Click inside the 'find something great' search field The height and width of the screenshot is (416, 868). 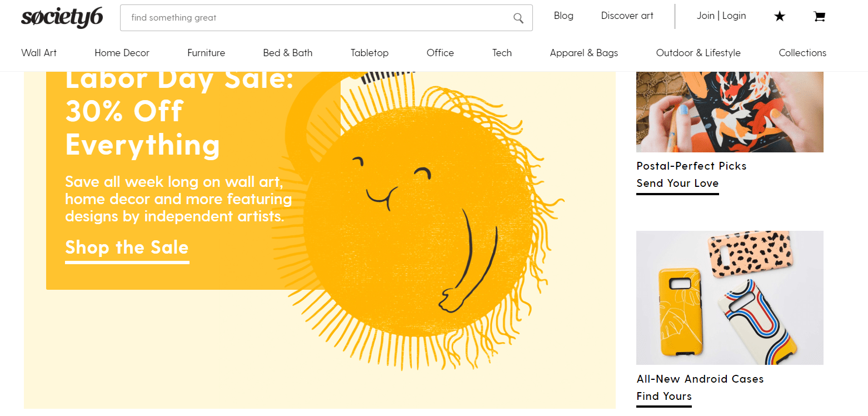(317, 18)
